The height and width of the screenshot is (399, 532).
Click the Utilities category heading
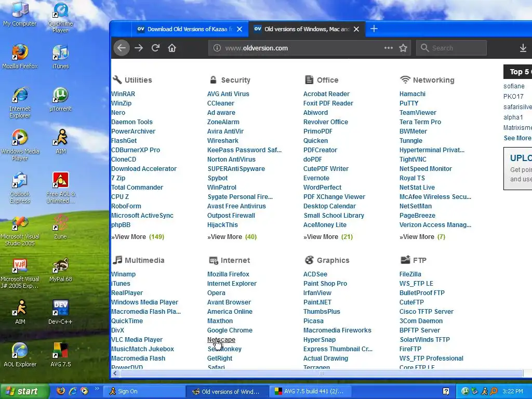[138, 80]
